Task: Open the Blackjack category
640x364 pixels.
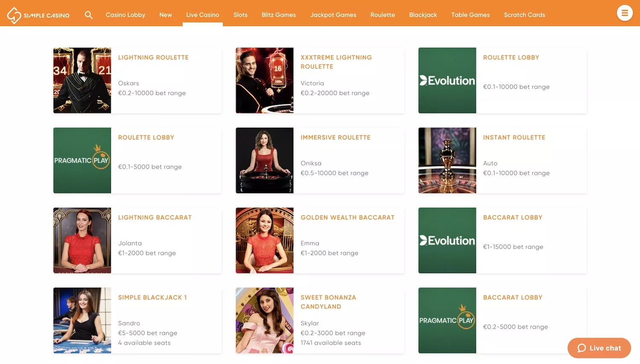Action: tap(423, 15)
